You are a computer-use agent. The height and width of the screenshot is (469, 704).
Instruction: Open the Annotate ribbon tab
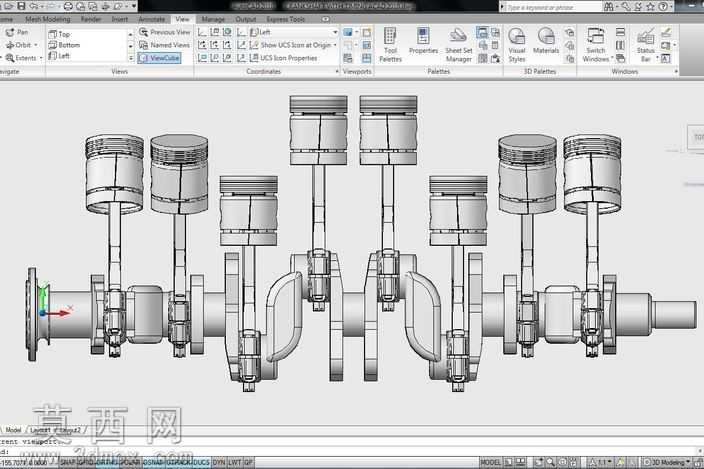(x=151, y=19)
